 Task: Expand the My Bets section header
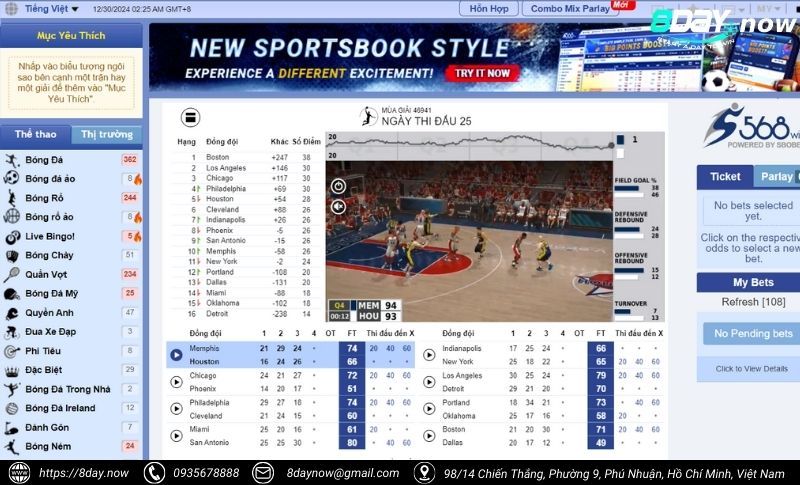(x=753, y=283)
